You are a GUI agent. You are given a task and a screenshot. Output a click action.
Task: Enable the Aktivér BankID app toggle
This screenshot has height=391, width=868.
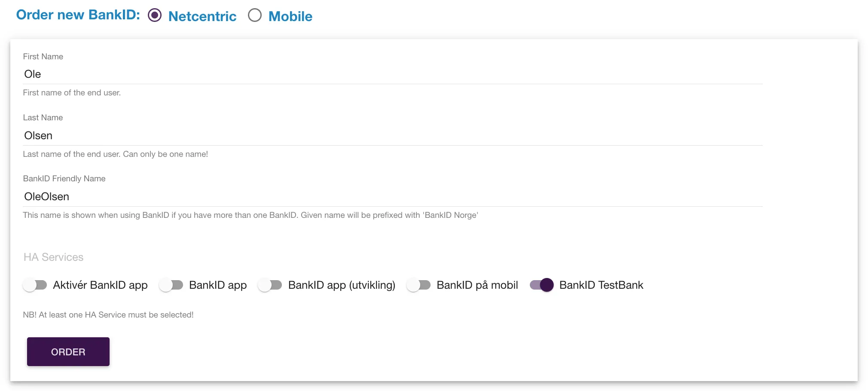pyautogui.click(x=35, y=285)
